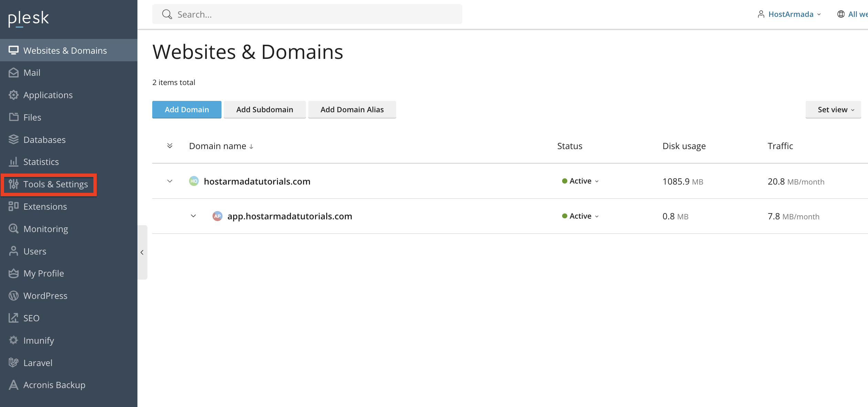Sort by Domain name column header
Viewport: 868px width, 407px height.
(x=221, y=146)
